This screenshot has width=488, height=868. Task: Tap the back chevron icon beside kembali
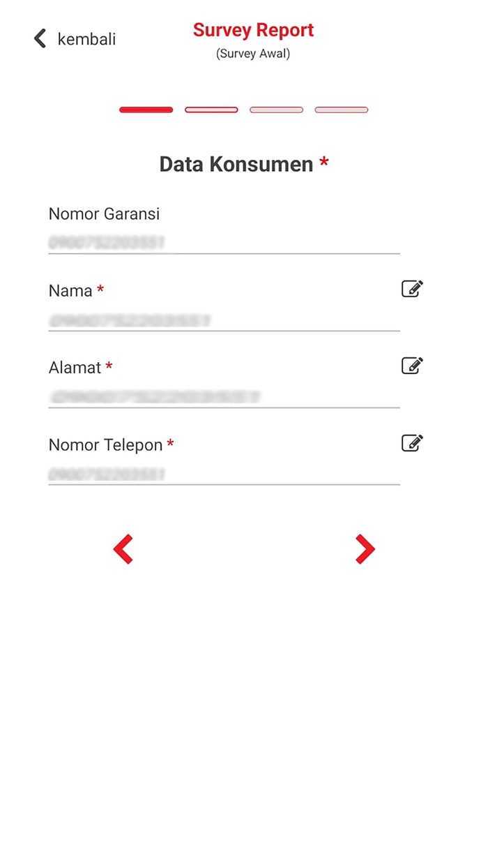tap(40, 38)
